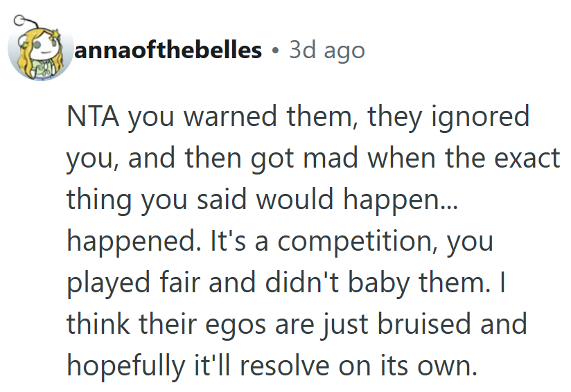The image size is (571, 392).
Task: Click the dot separator before the timestamp
Action: [x=275, y=51]
